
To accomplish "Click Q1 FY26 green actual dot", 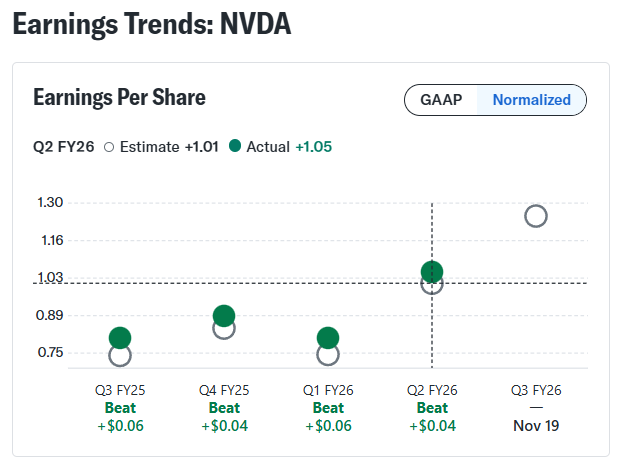I will [328, 338].
